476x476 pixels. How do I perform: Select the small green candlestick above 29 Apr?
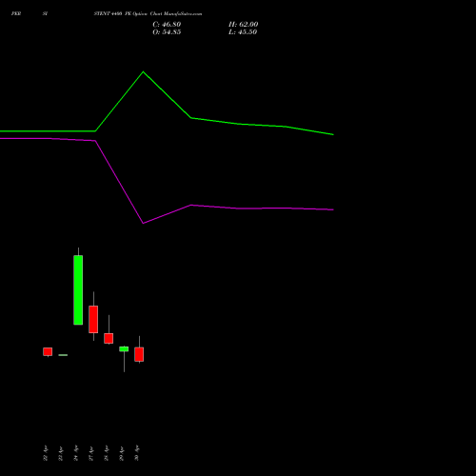pyautogui.click(x=124, y=348)
